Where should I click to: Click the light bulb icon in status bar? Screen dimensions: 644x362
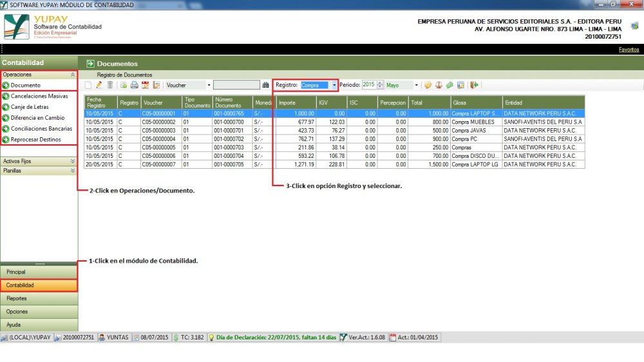pos(211,338)
